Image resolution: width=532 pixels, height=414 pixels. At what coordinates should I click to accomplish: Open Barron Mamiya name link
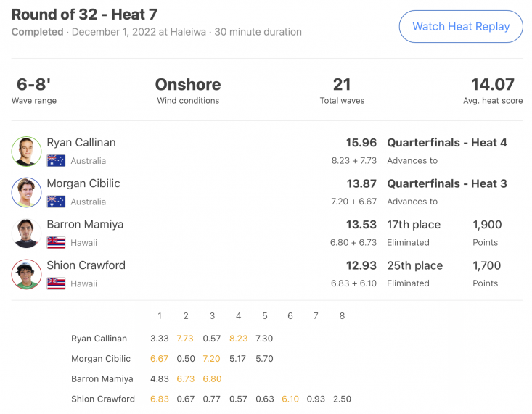tap(85, 225)
